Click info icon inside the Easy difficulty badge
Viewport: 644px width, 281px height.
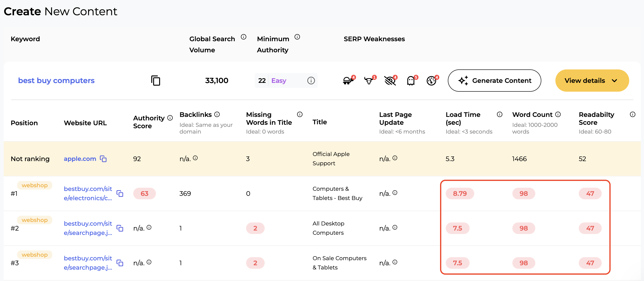click(x=311, y=81)
